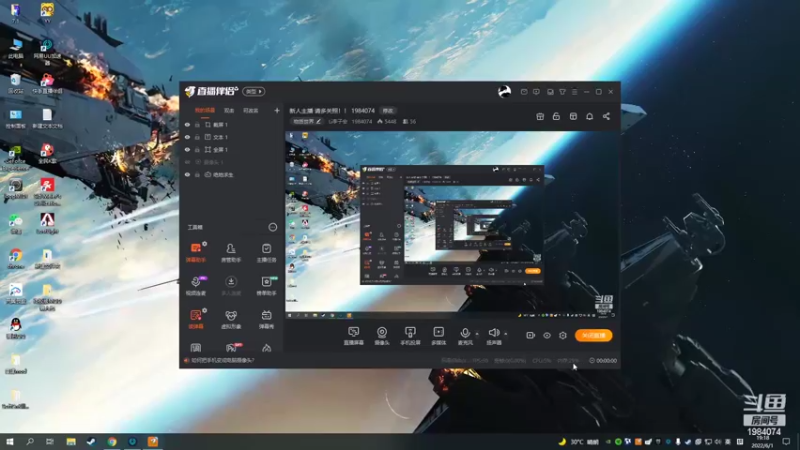This screenshot has width=800, height=450.
Task: Click the stream preview canvas
Action: [x=452, y=226]
